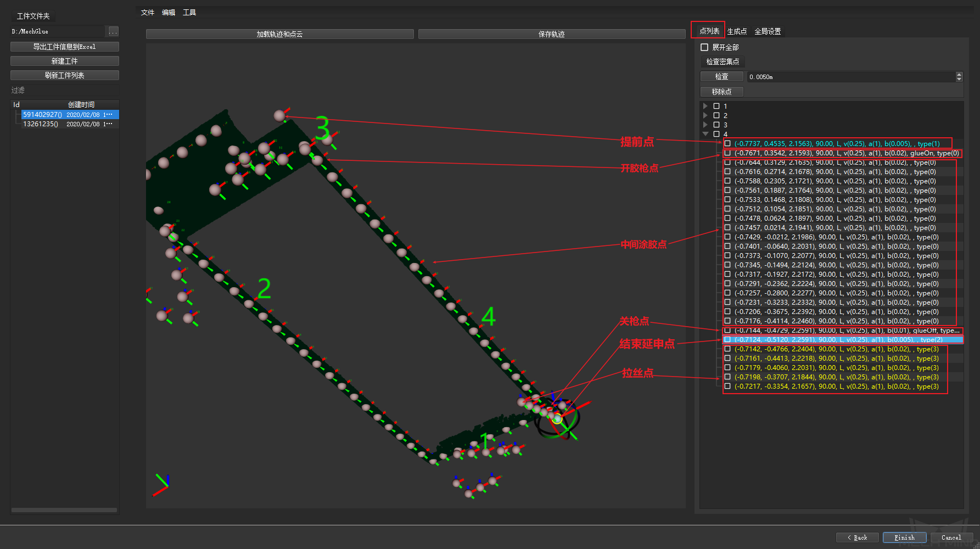
Task: Select point row (-0.7176, -0.4114, 2.2460)
Action: (x=836, y=321)
